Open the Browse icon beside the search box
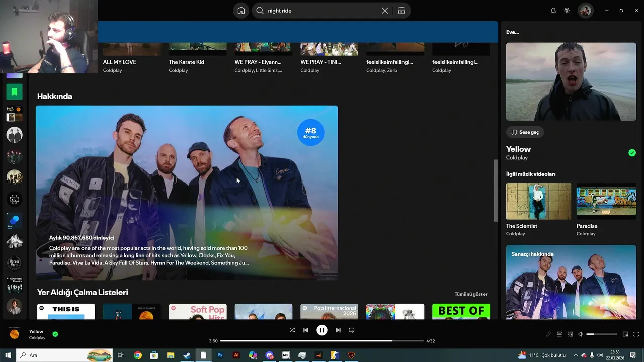Screen dimensions: 644x362 click(x=401, y=11)
